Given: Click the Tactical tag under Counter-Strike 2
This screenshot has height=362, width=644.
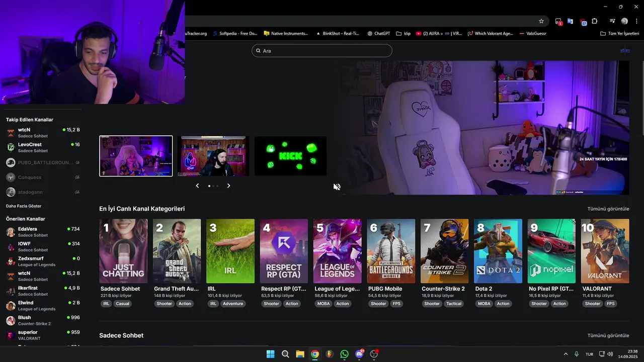Looking at the screenshot, I should coord(454,304).
